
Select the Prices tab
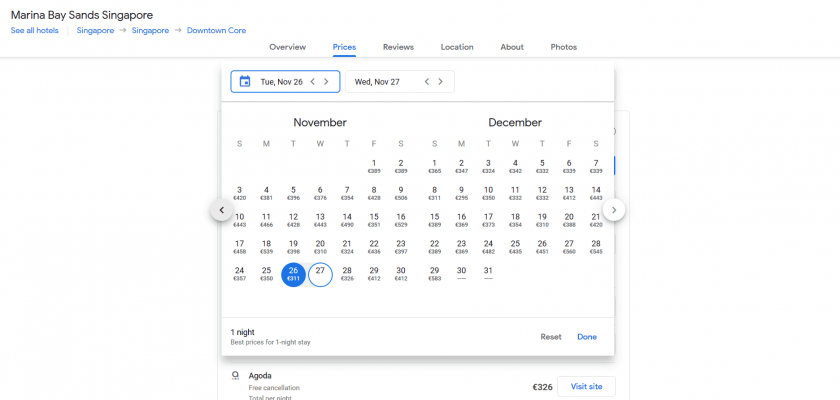[x=344, y=47]
